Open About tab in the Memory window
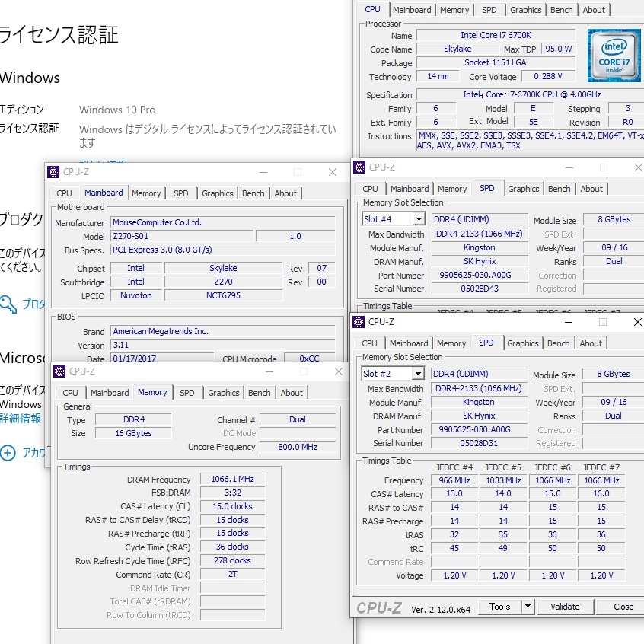This screenshot has height=644, width=644. pyautogui.click(x=292, y=393)
